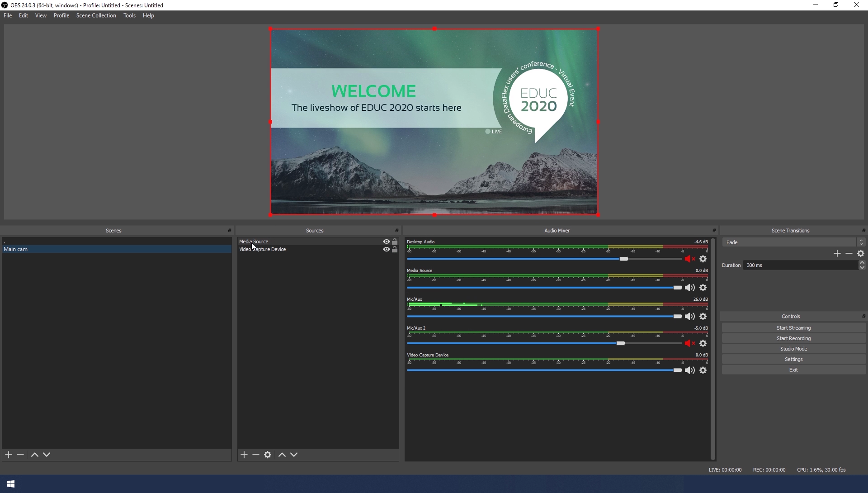Open Studio Mode
Viewport: 868px width, 493px height.
[x=793, y=349]
